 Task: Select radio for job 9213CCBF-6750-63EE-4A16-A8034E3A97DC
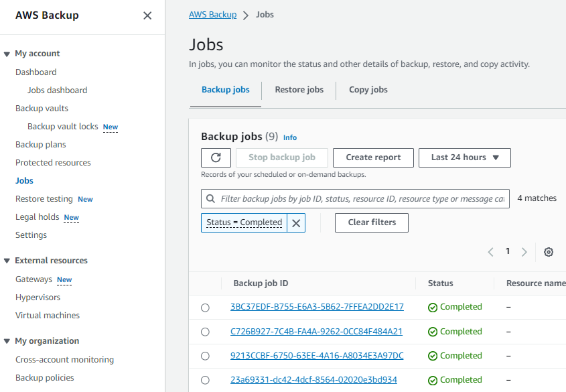[205, 356]
